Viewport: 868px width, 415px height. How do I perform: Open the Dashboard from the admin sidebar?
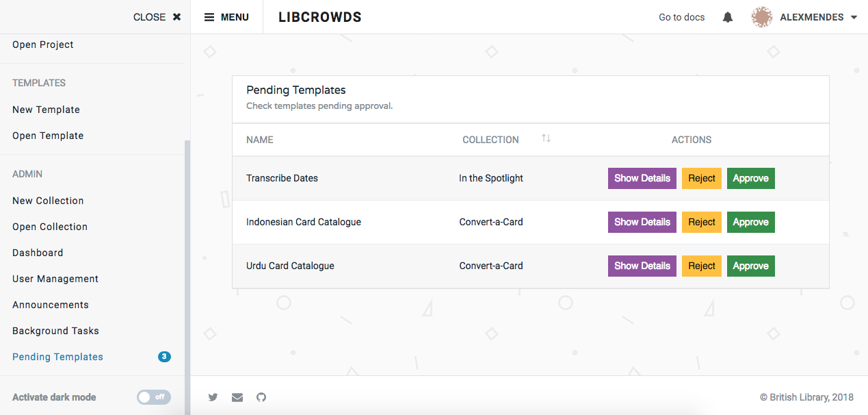38,252
